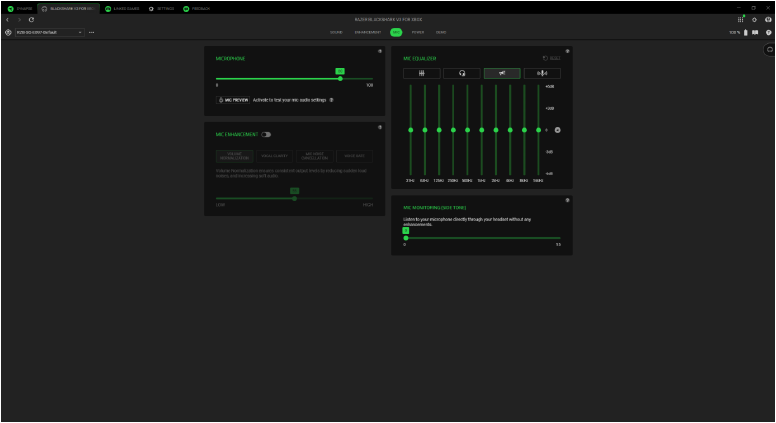
Task: Select the megaphone broadcast EQ preset
Action: tap(502, 73)
